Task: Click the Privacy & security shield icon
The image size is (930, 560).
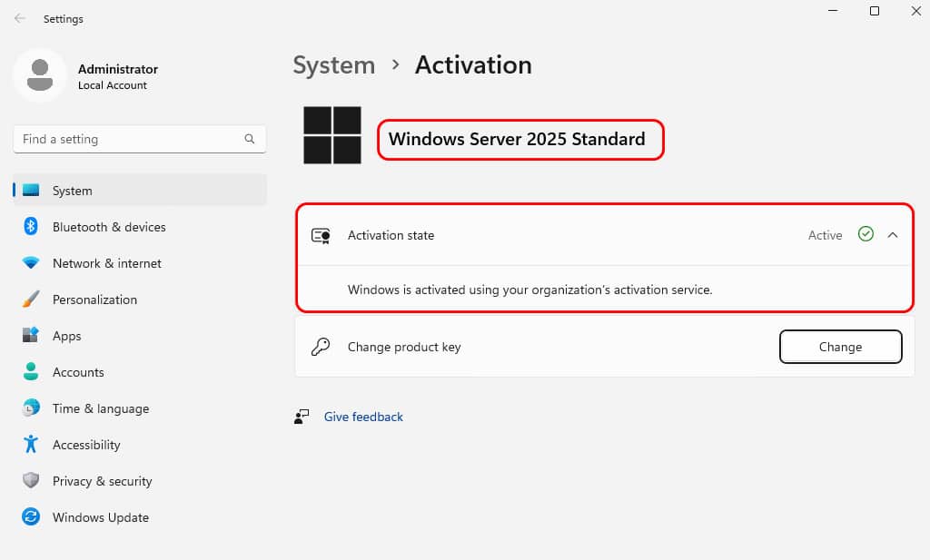Action: tap(31, 480)
